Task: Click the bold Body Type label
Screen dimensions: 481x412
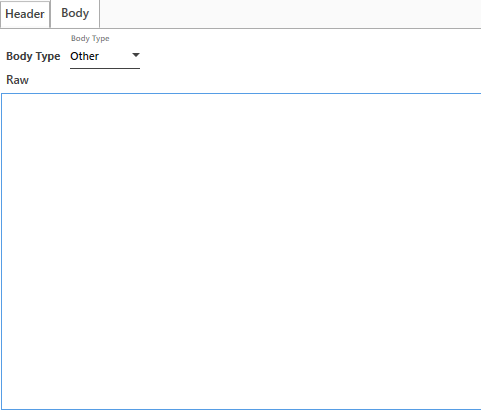Action: tap(33, 56)
